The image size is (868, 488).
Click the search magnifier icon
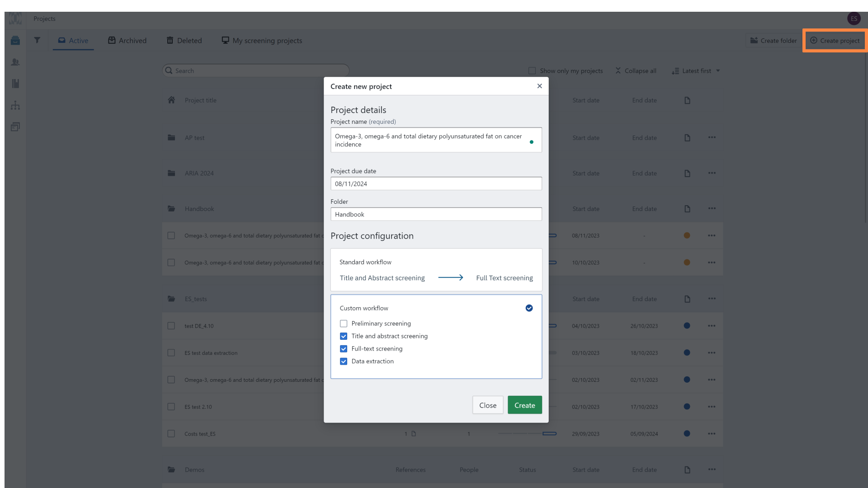click(x=169, y=70)
